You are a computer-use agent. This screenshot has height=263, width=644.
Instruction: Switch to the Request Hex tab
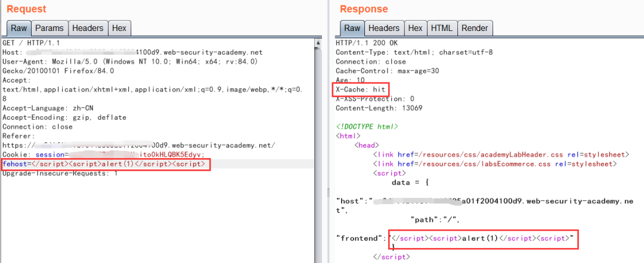(x=119, y=29)
